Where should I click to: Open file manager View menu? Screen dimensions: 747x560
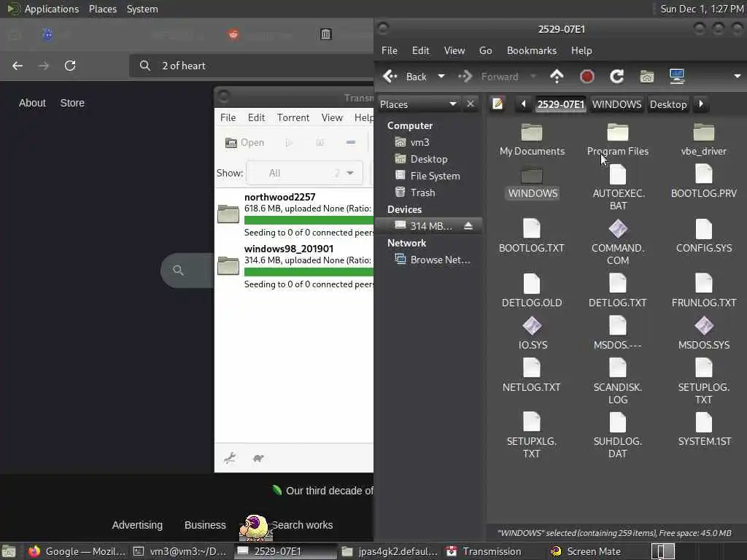coord(454,50)
